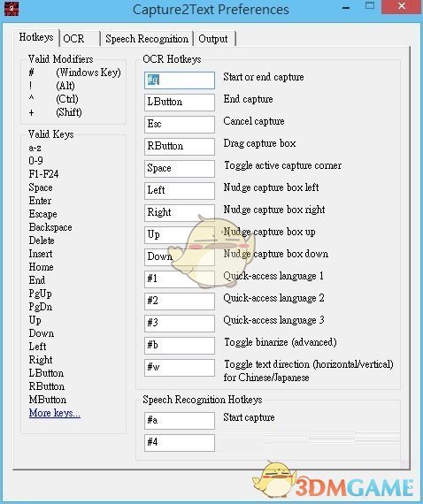Screen dimensions: 423x504
Task: Edit the Toggle active capture corner field
Action: click(180, 169)
